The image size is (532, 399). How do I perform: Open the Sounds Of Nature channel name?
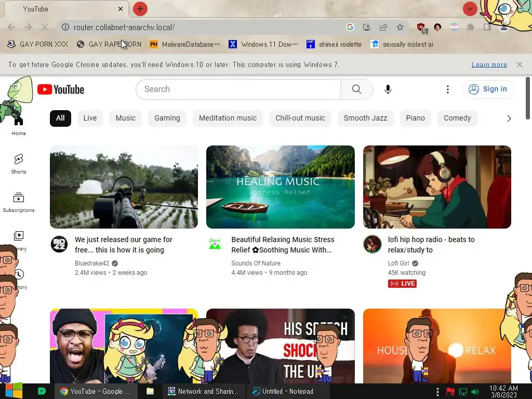click(256, 263)
